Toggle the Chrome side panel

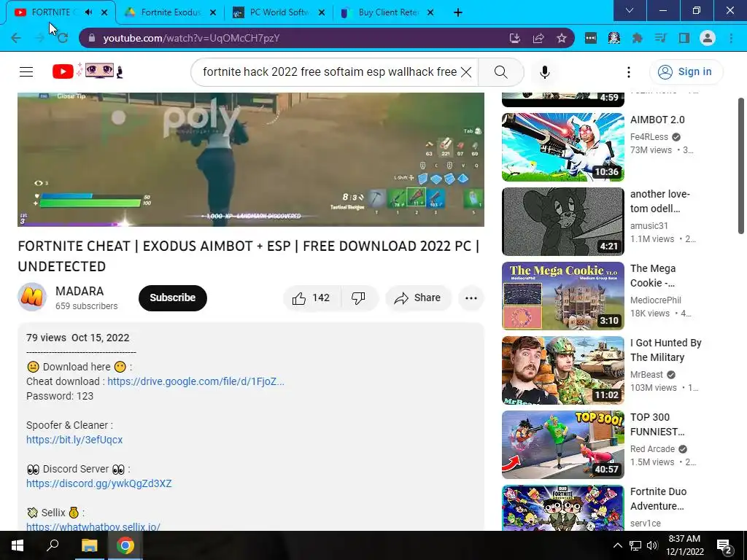coord(684,38)
